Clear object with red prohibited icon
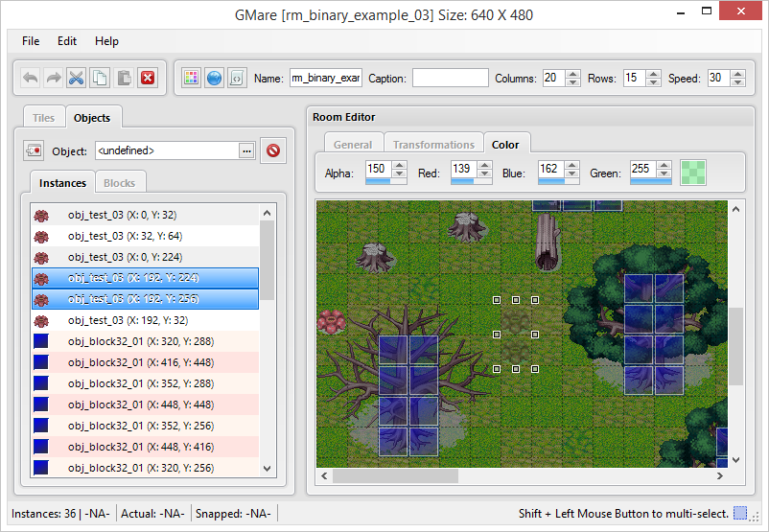The image size is (769, 532). pos(273,150)
